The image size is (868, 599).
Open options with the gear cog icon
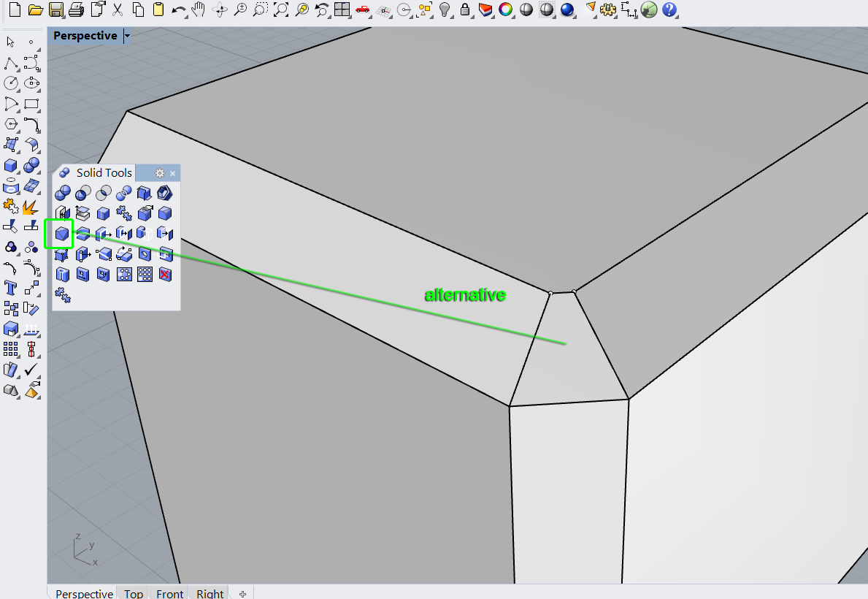tap(608, 9)
